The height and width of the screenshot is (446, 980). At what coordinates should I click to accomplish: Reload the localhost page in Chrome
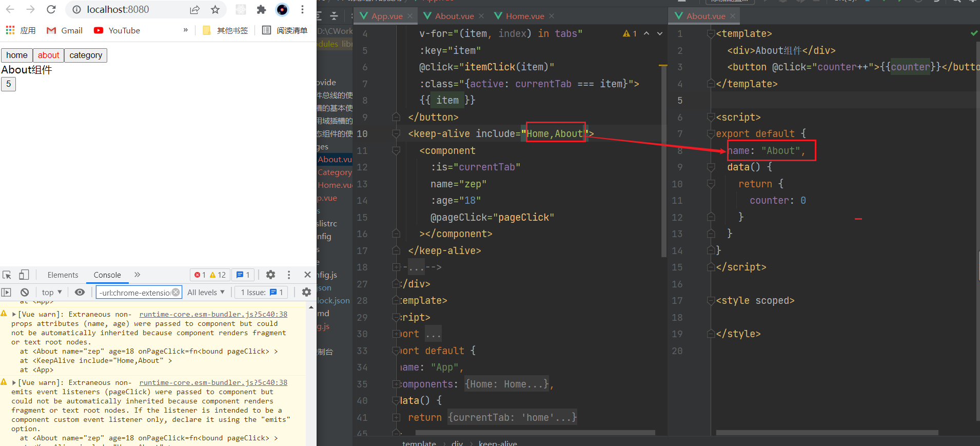(x=51, y=9)
